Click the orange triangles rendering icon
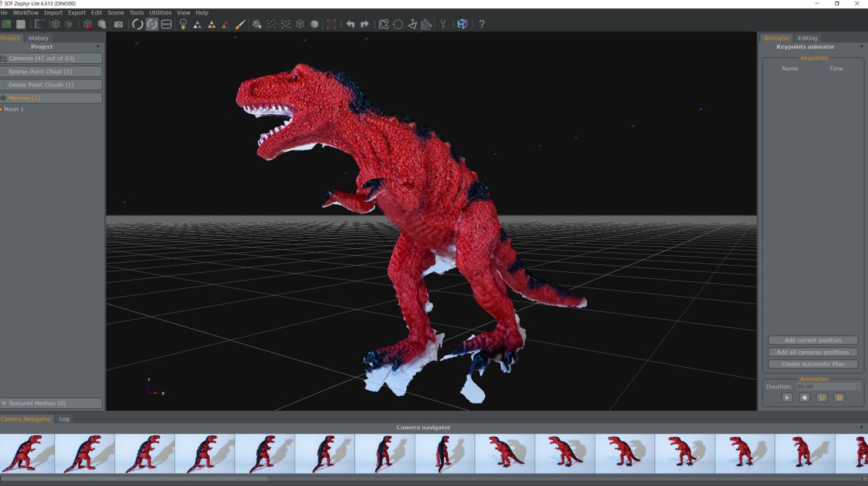Screen dimensions: 868x486 point(212,24)
